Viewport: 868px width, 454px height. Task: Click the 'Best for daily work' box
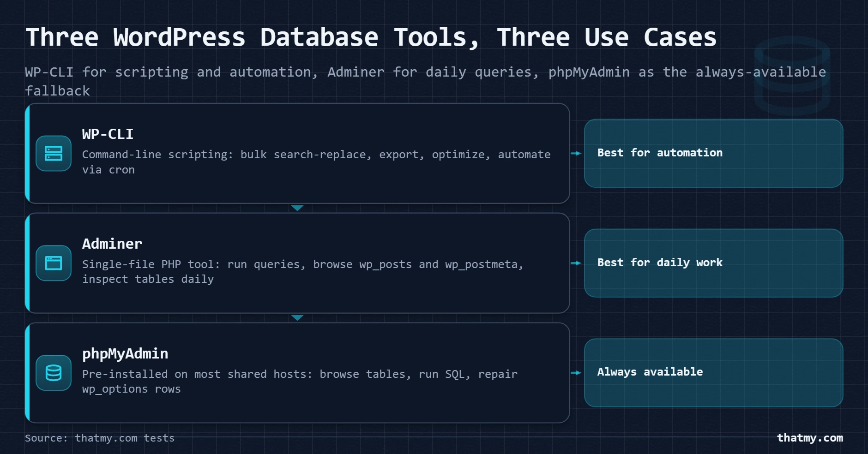tap(714, 263)
